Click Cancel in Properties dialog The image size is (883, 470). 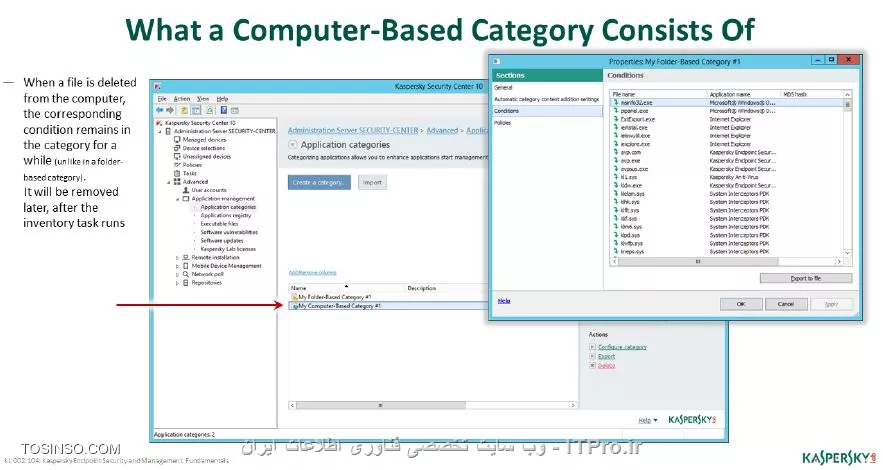tap(786, 304)
